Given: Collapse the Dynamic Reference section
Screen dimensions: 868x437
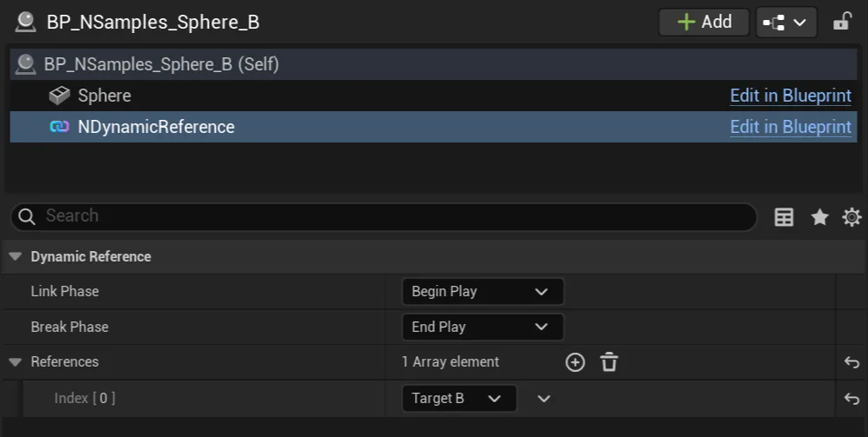Looking at the screenshot, I should coord(15,256).
